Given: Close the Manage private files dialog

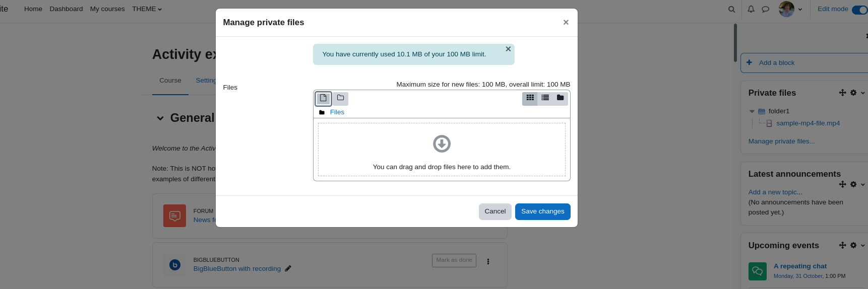Looking at the screenshot, I should pyautogui.click(x=566, y=22).
